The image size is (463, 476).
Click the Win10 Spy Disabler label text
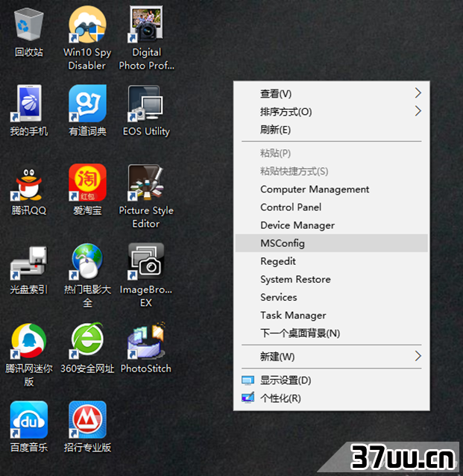(87, 59)
